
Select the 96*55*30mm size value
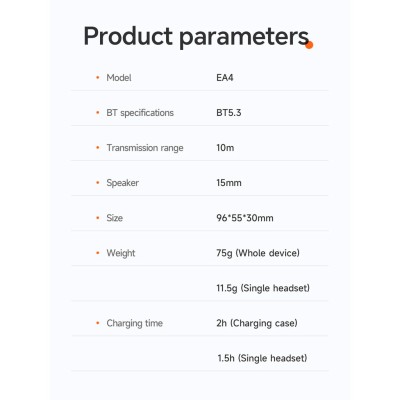245,218
